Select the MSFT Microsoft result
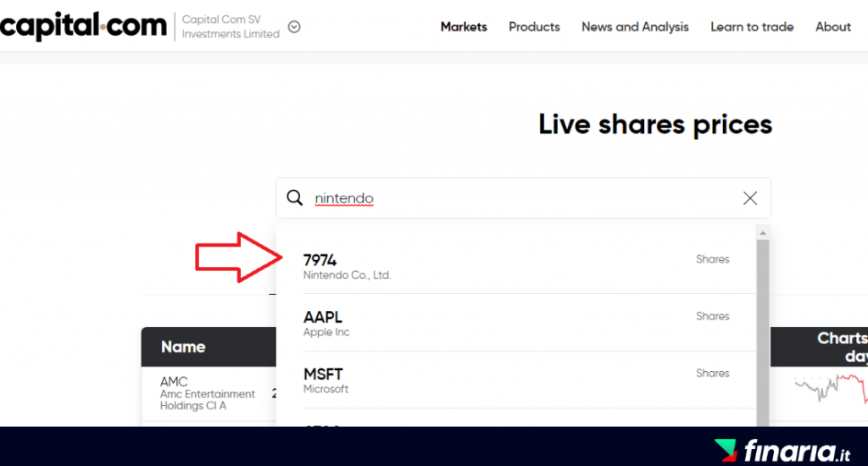The image size is (868, 466). click(516, 380)
